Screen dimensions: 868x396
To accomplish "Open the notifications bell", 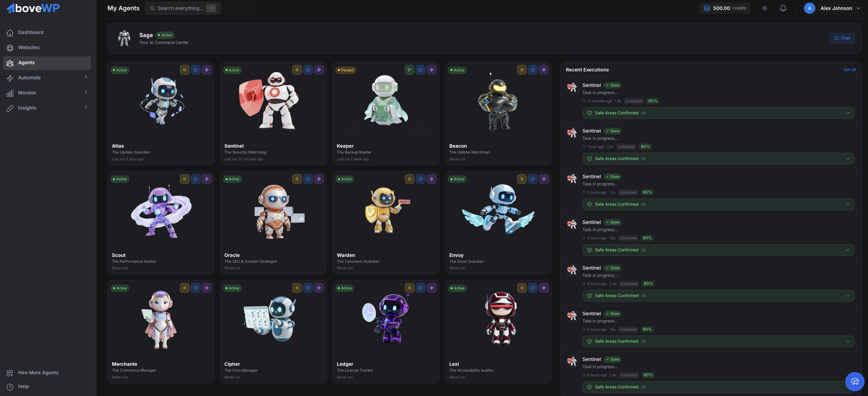I will click(x=783, y=8).
